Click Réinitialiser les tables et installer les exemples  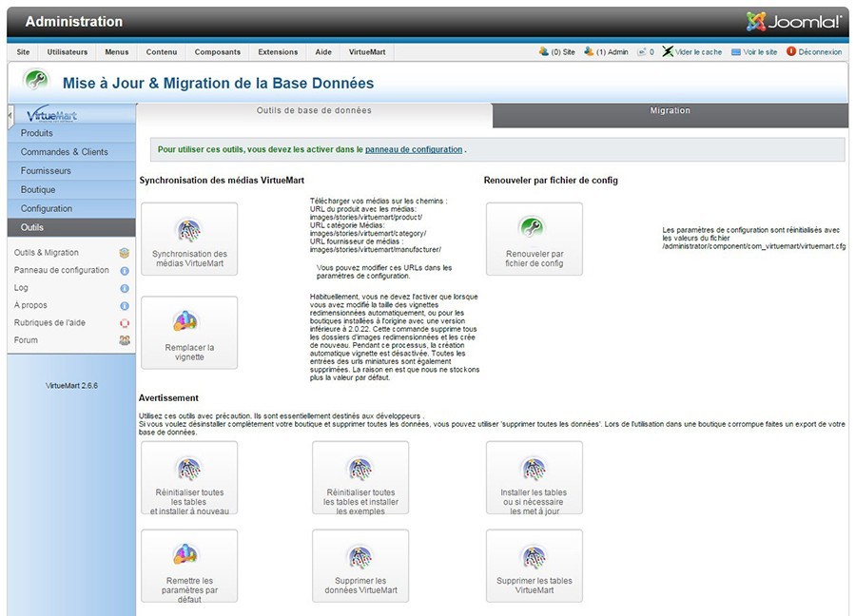pos(360,478)
